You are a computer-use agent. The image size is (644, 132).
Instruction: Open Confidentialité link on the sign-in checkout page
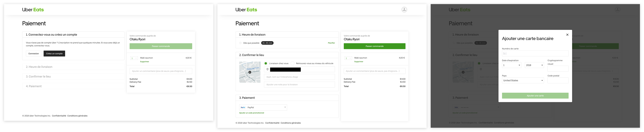coord(59,116)
